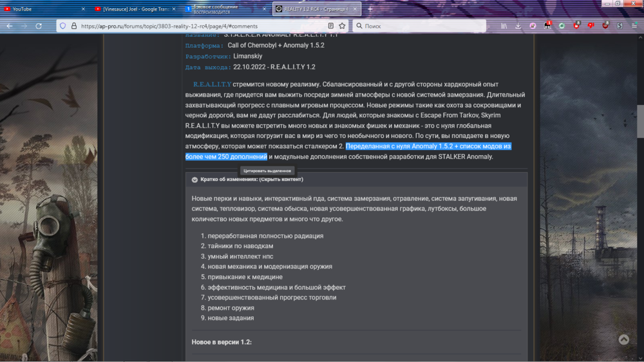Open a new tab with the plus button
This screenshot has width=644, height=362.
370,8
